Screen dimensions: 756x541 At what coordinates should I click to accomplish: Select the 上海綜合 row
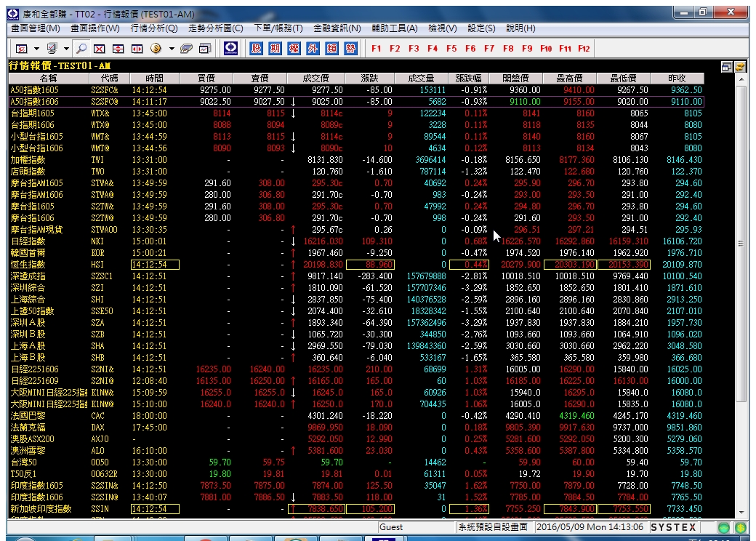(356, 300)
